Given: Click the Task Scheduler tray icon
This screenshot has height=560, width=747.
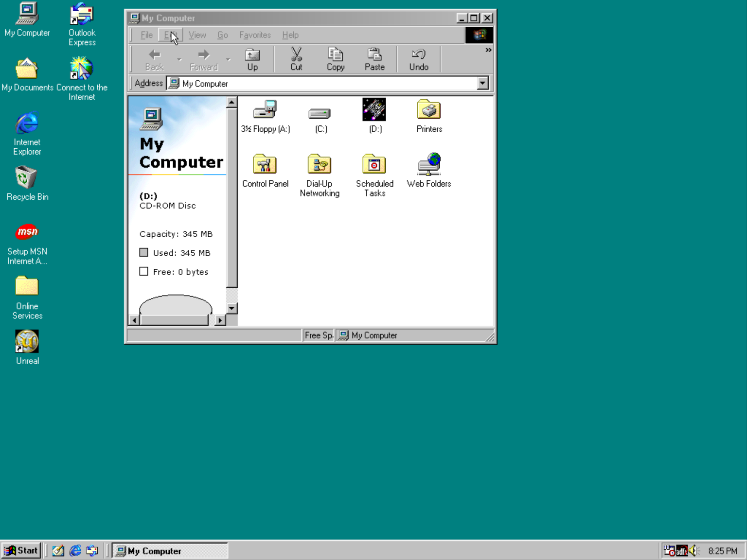Looking at the screenshot, I should [x=669, y=551].
